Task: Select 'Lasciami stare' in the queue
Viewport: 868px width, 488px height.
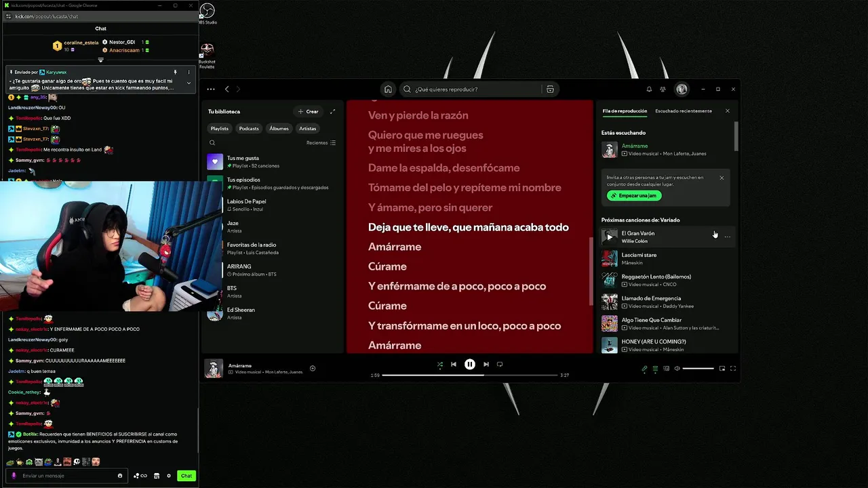Action: [667, 259]
